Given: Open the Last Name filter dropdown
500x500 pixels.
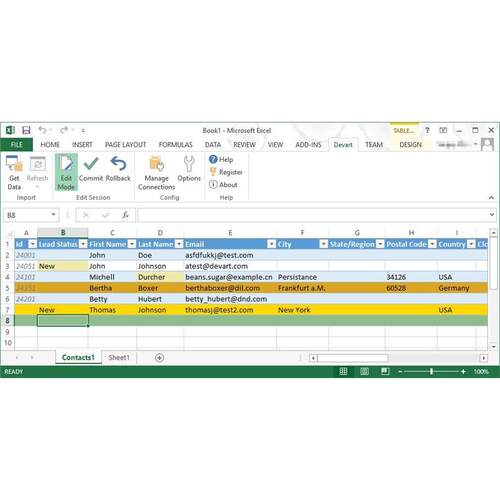Looking at the screenshot, I should (179, 244).
